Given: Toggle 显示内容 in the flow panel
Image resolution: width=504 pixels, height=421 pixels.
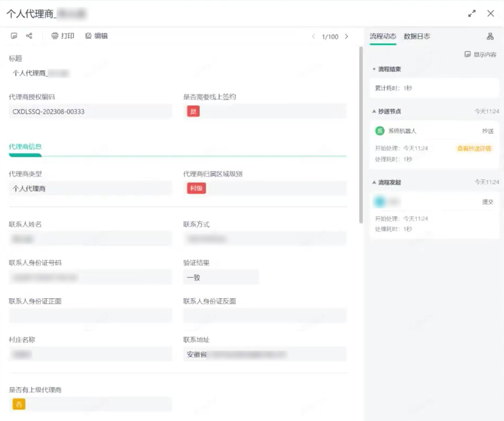Looking at the screenshot, I should pyautogui.click(x=480, y=54).
